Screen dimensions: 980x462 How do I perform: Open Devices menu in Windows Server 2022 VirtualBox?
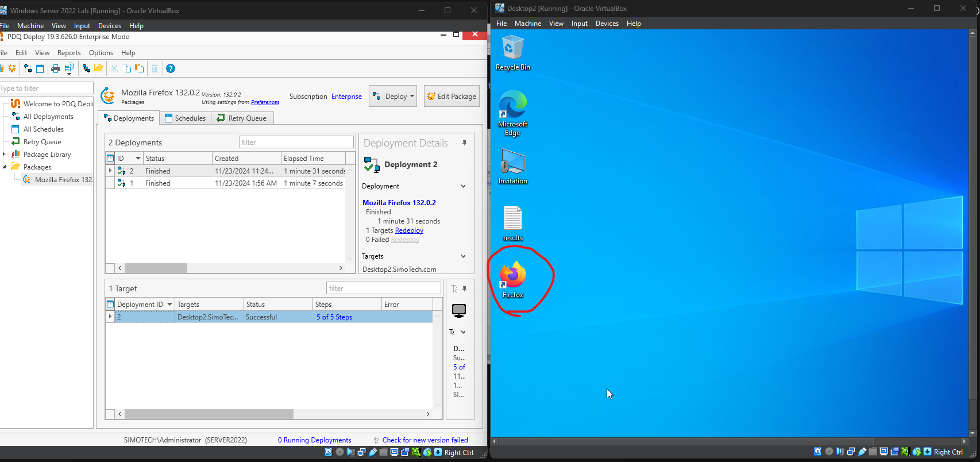(110, 26)
